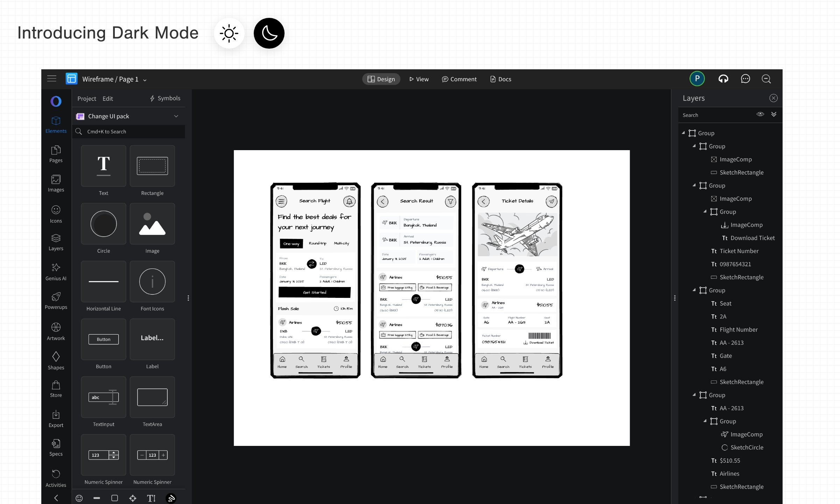The height and width of the screenshot is (504, 840).
Task: Click the Symbols button
Action: point(165,98)
